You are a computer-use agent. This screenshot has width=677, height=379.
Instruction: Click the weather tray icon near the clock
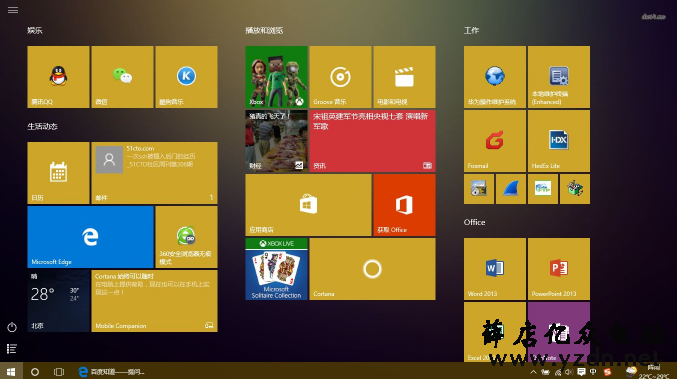[x=631, y=371]
